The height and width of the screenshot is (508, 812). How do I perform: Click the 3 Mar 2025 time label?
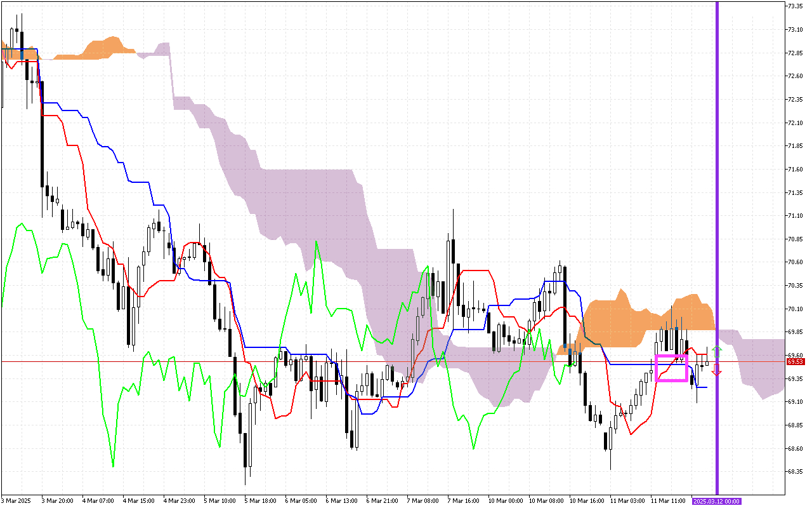point(15,501)
